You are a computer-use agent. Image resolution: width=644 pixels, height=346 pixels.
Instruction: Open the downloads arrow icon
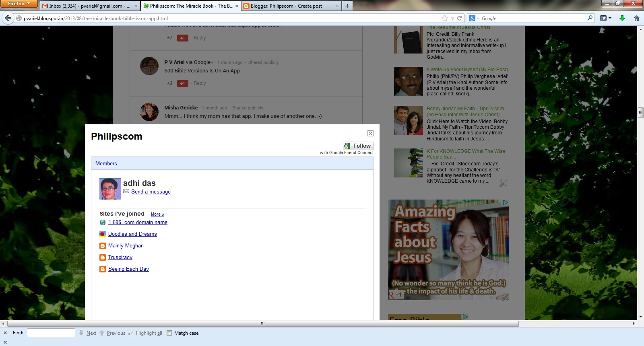click(622, 18)
